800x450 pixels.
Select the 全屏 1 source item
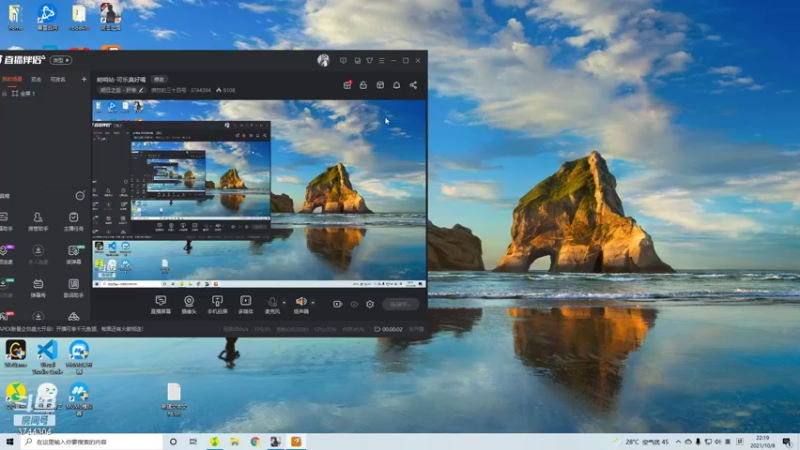(x=23, y=93)
